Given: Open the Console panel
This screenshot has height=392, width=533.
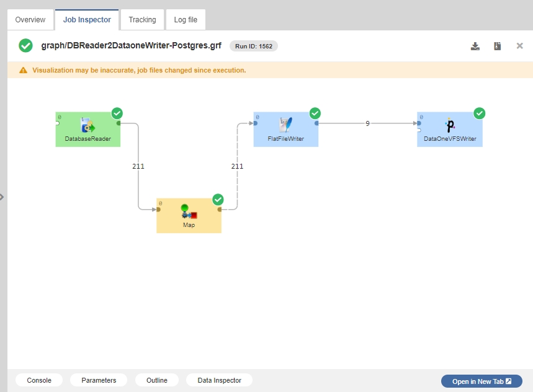Looking at the screenshot, I should click(x=39, y=380).
